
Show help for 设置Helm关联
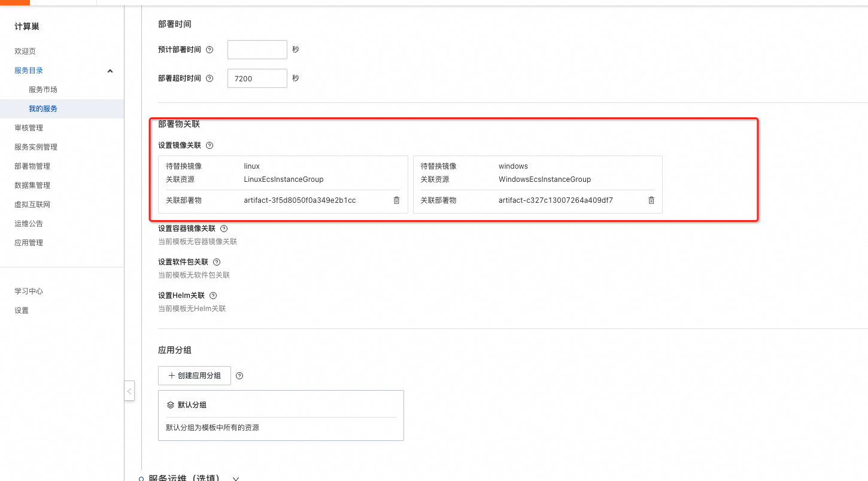pyautogui.click(x=213, y=296)
